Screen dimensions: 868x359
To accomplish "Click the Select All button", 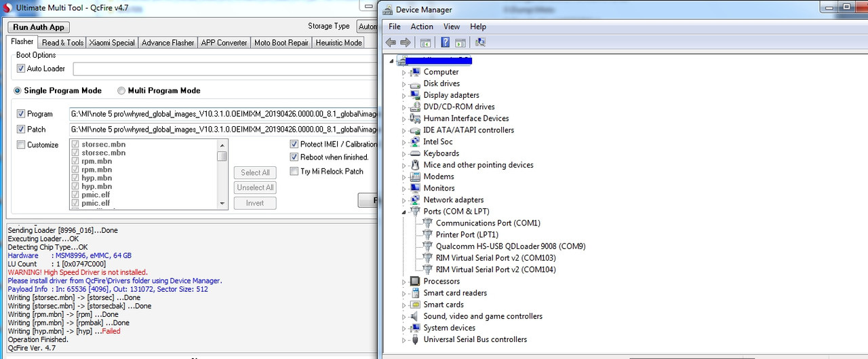I will coord(255,172).
